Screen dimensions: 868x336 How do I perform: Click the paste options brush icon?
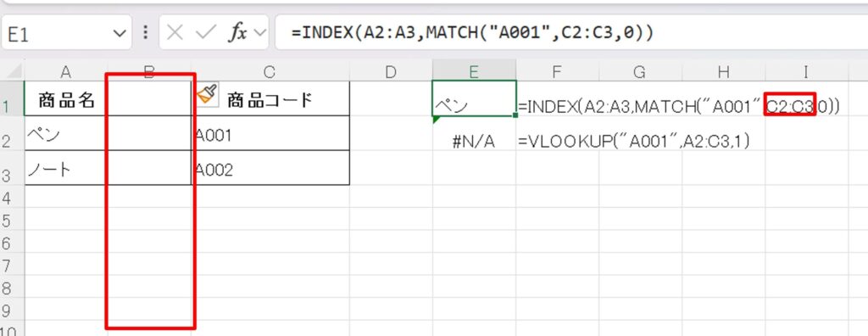(x=207, y=93)
